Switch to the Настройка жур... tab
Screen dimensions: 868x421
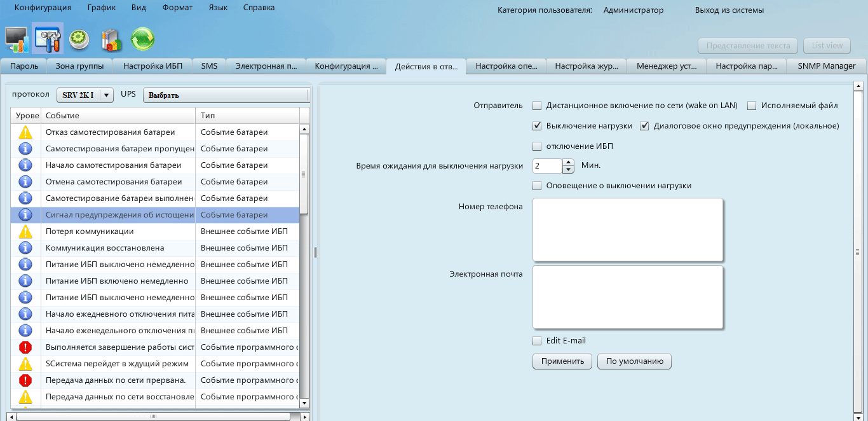tap(587, 66)
